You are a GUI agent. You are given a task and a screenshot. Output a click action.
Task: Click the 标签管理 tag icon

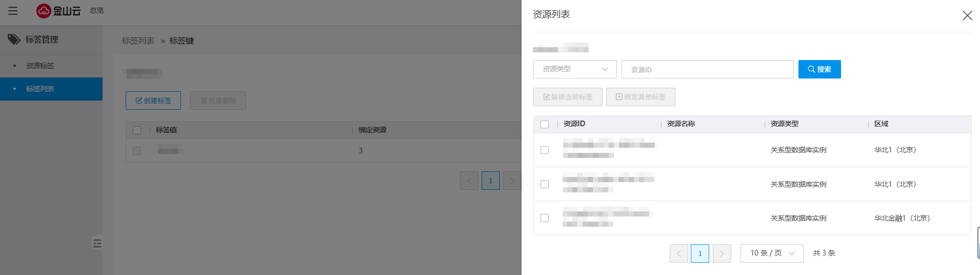(14, 40)
